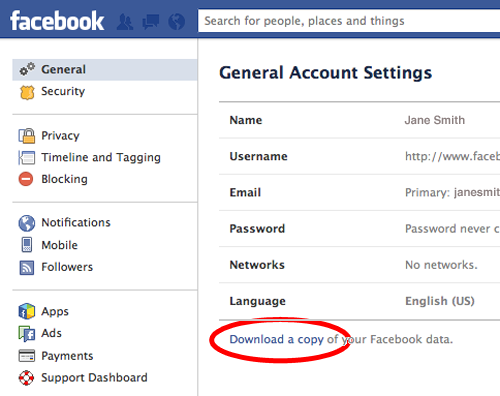Click the red Blocking icon
This screenshot has height=396, width=500.
coord(26,179)
